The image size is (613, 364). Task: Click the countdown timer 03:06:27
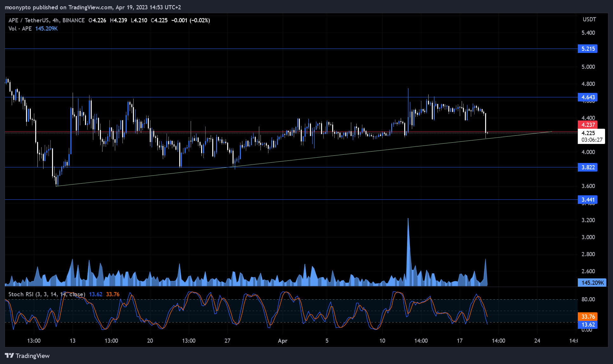coord(592,140)
